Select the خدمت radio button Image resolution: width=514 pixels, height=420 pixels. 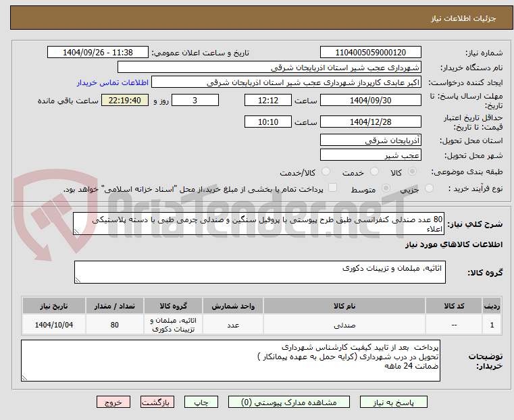tap(374, 172)
